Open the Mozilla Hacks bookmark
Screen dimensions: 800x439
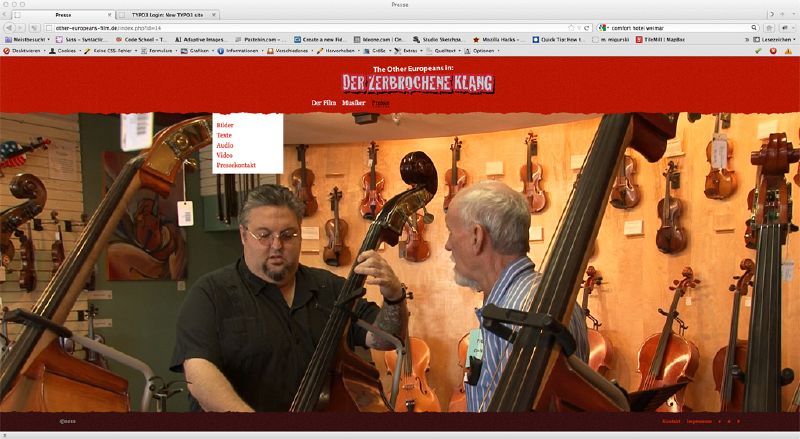[497, 39]
